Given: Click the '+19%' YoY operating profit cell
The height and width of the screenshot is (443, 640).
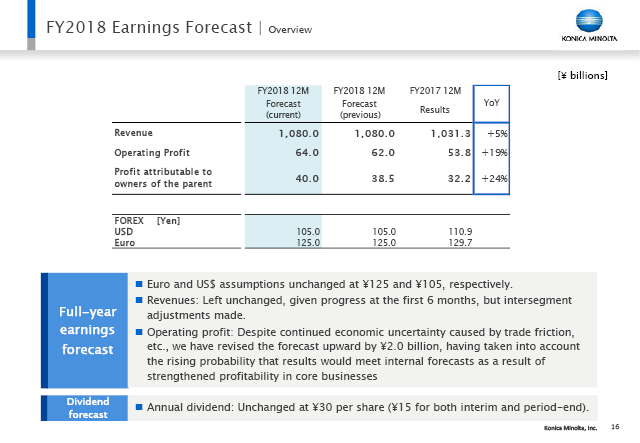Looking at the screenshot, I should tap(494, 153).
